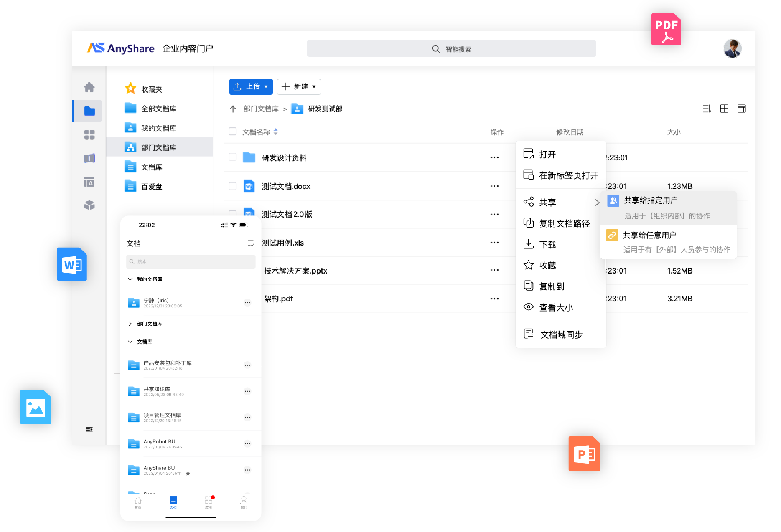This screenshot has width=781, height=532.
Task: Sort by 文档名称 using sort arrows
Action: point(276,132)
